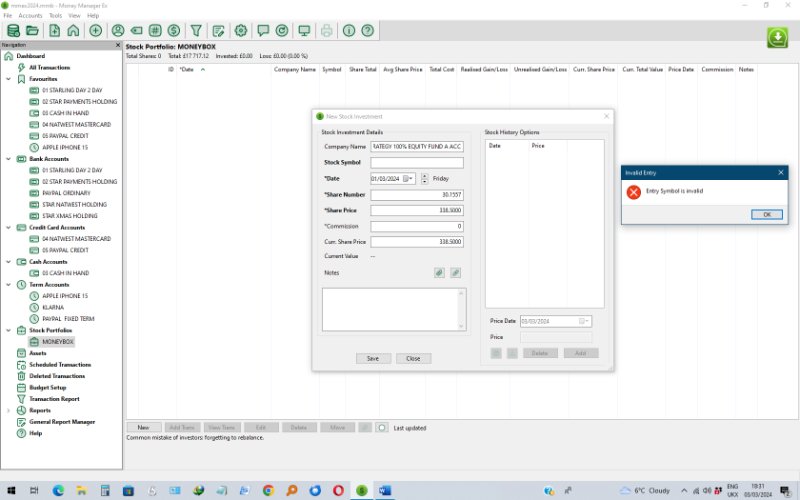Click the Stock Symbol input field
The image size is (800, 500).
[x=417, y=162]
